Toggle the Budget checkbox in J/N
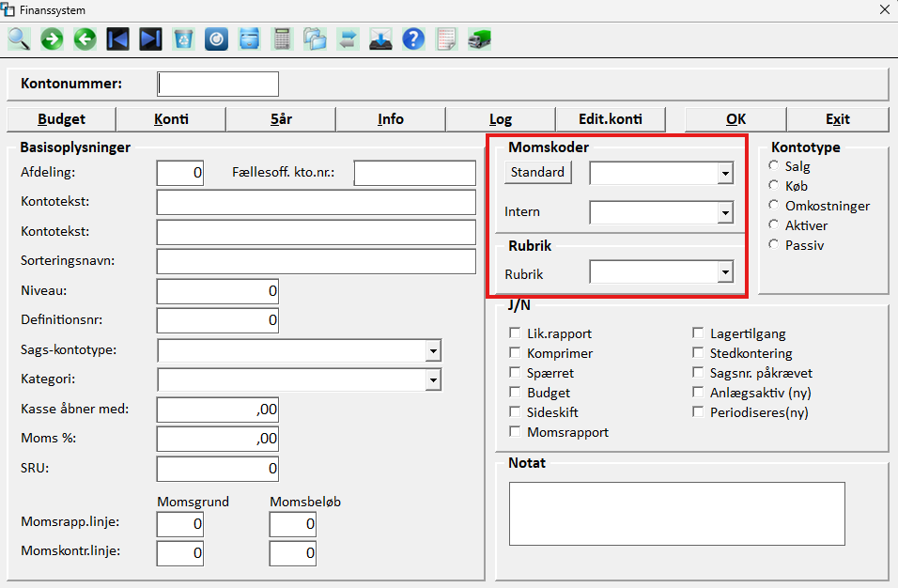Screen dimensions: 898x588 point(515,393)
